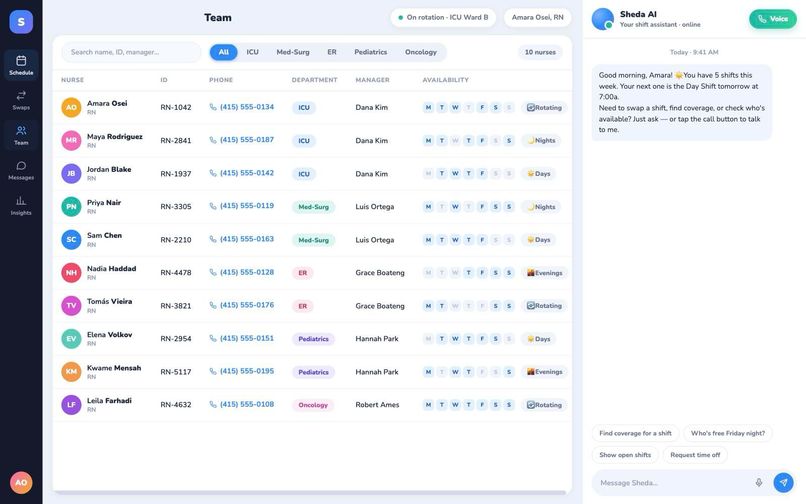This screenshot has width=806, height=504.
Task: Click phone icon beside (415) 555-0119
Action: point(213,206)
